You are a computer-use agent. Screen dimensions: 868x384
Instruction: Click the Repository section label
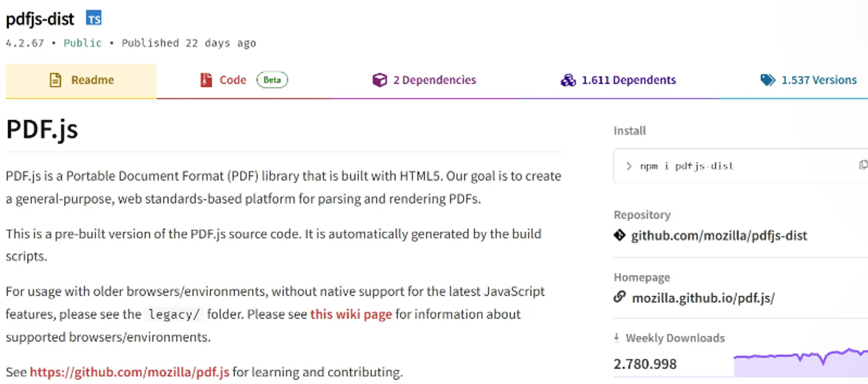click(642, 215)
